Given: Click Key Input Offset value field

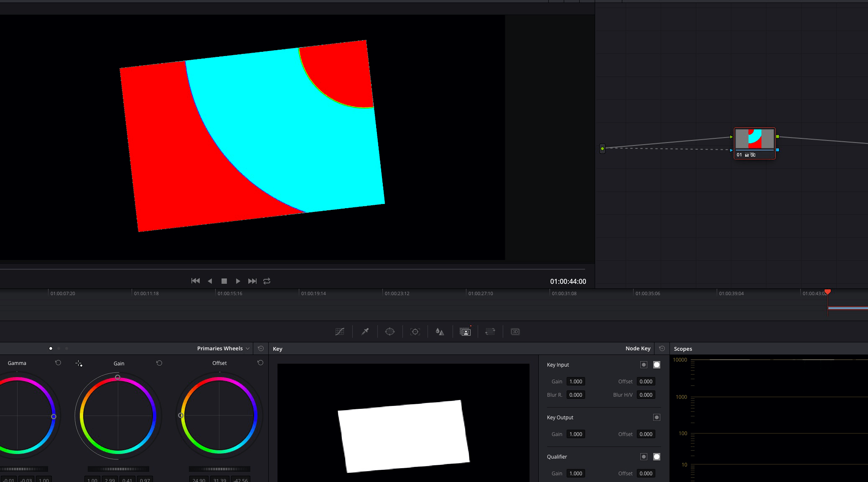Looking at the screenshot, I should coord(646,381).
